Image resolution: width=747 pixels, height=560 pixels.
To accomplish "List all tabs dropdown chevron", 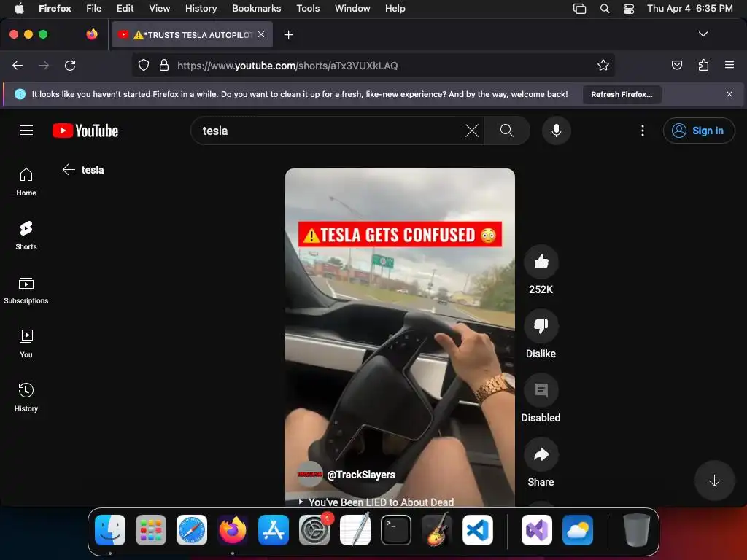I will (x=703, y=34).
